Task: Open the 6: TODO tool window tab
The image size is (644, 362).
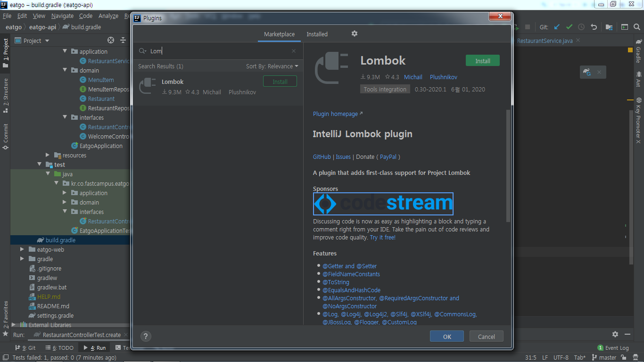Action: pyautogui.click(x=59, y=348)
